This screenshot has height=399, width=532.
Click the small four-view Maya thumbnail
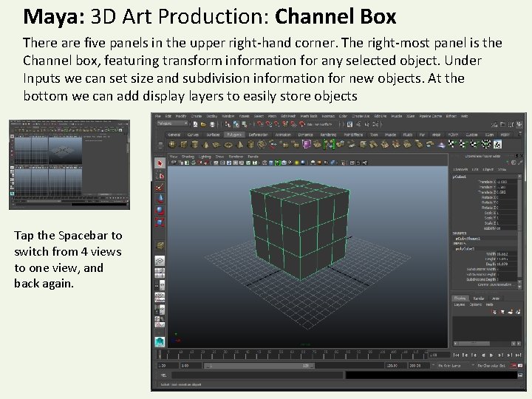coord(69,165)
